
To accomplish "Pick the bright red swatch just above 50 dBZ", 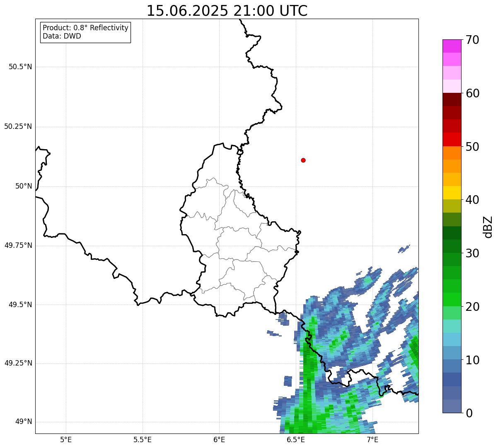I will coord(452,139).
